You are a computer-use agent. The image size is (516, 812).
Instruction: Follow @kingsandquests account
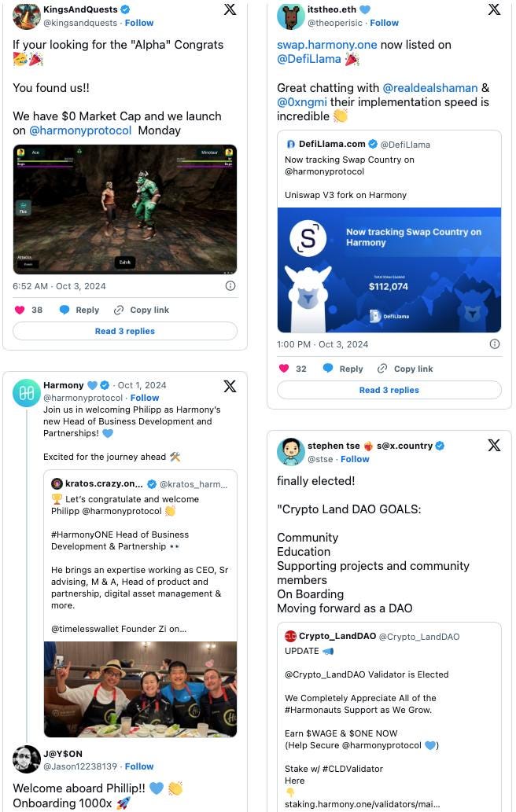[139, 23]
